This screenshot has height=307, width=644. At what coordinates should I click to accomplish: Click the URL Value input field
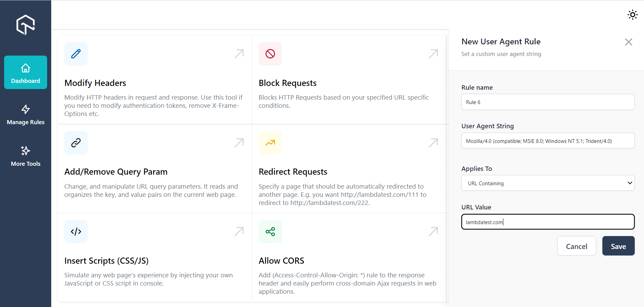[x=548, y=222]
